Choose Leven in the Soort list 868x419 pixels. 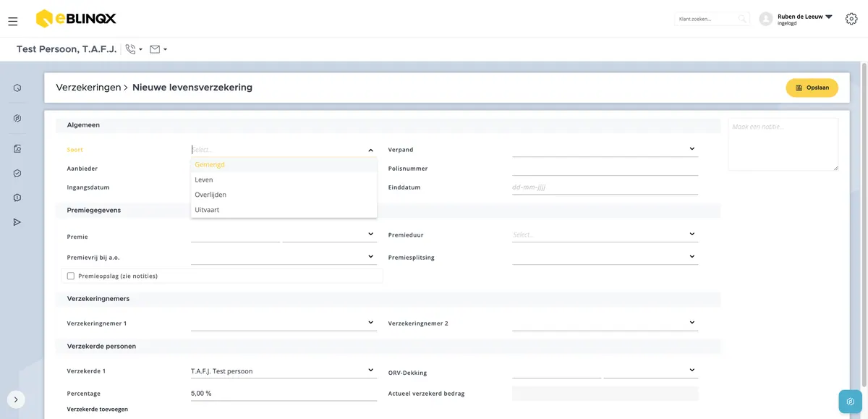[x=284, y=179]
